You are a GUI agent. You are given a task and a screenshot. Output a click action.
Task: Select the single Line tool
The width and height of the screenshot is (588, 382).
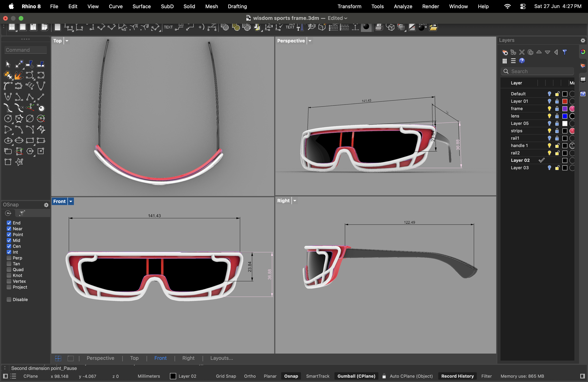point(41,97)
